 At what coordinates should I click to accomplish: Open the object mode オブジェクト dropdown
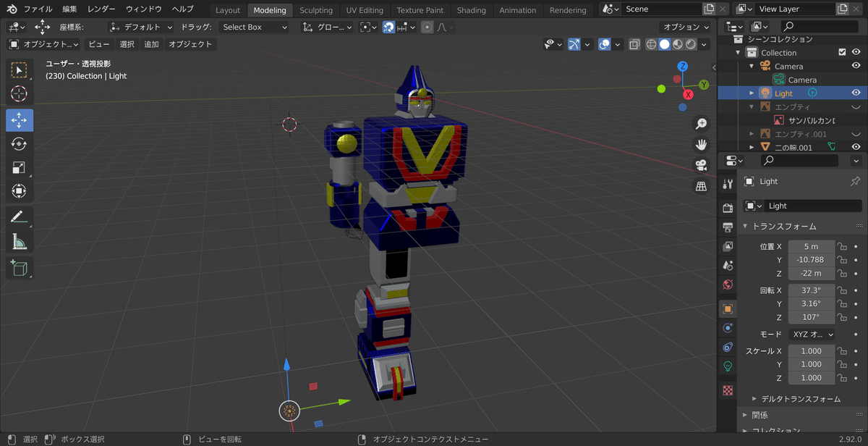[x=44, y=44]
